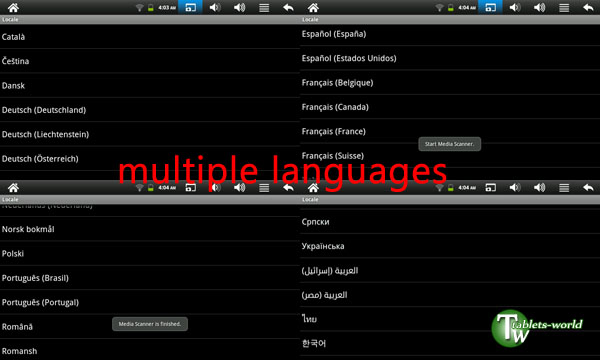Select the 한국어 locale

450,344
